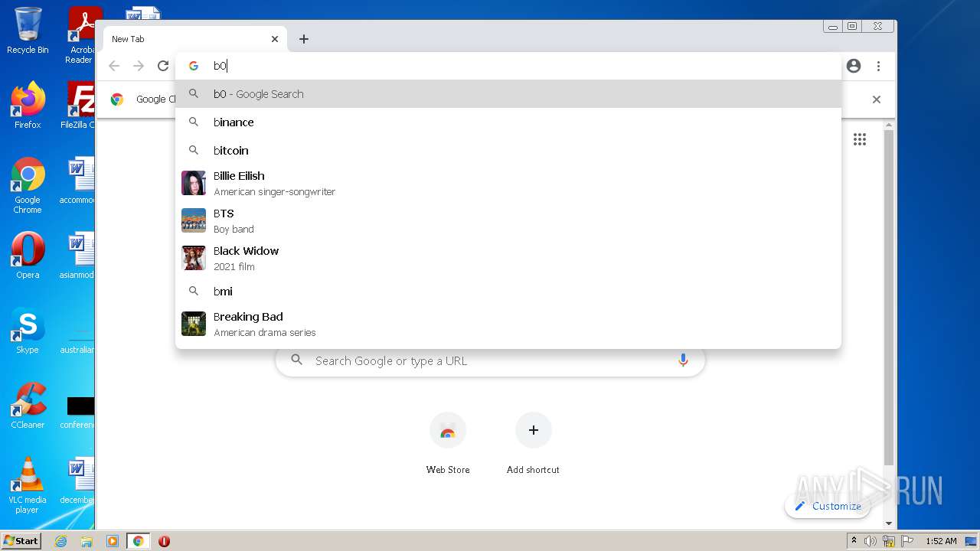Click the Customize button
Screen dimensions: 980x551
(828, 506)
